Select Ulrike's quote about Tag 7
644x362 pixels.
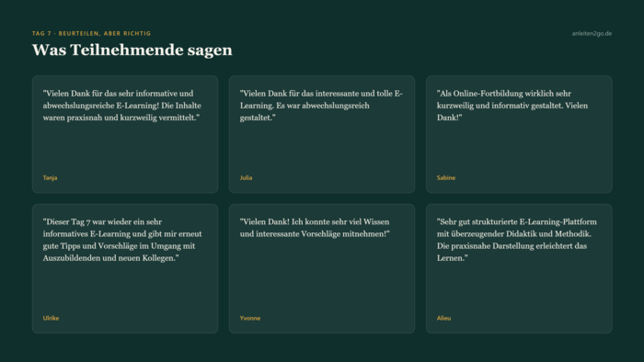pyautogui.click(x=122, y=240)
